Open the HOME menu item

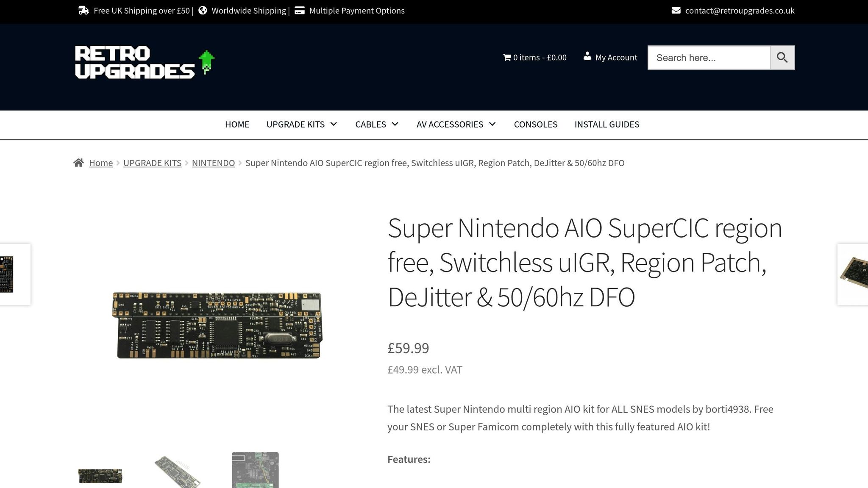(237, 125)
